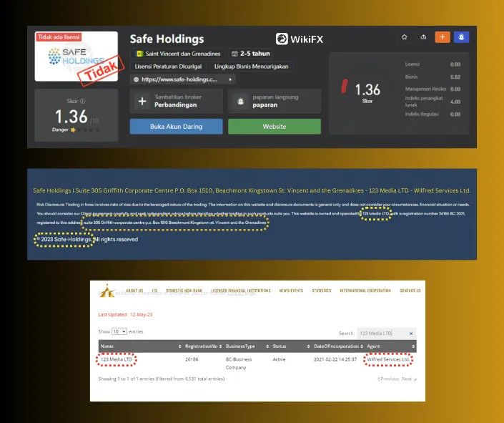Click the Active status cell
The width and height of the screenshot is (504, 423).
(x=279, y=359)
